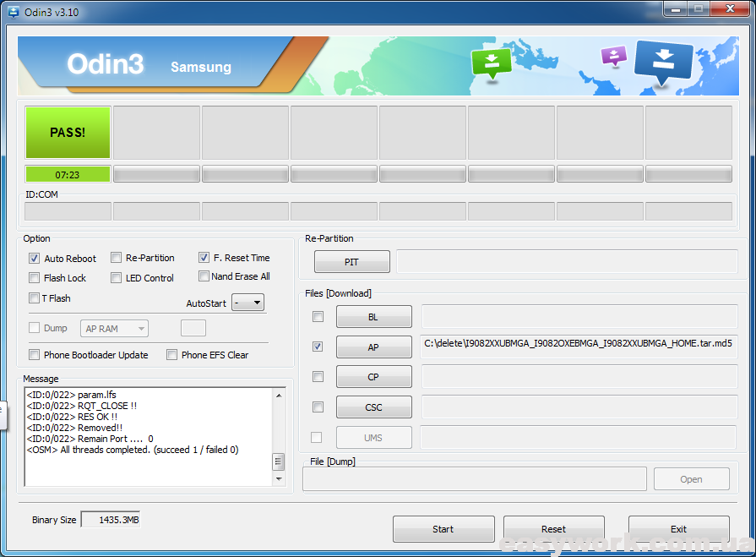Click the Start button
This screenshot has height=557, width=756.
coord(443,529)
